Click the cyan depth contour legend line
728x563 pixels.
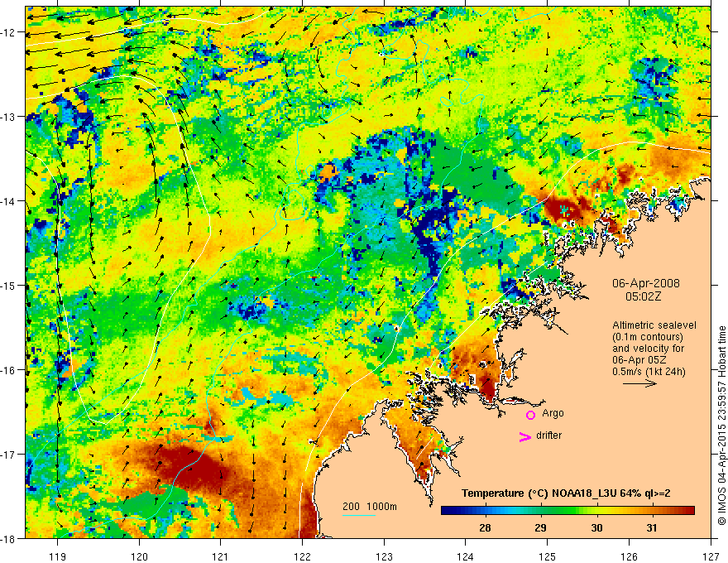(x=359, y=515)
